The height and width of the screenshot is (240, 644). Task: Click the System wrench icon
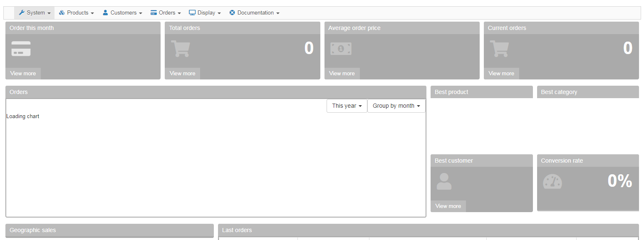(x=22, y=13)
